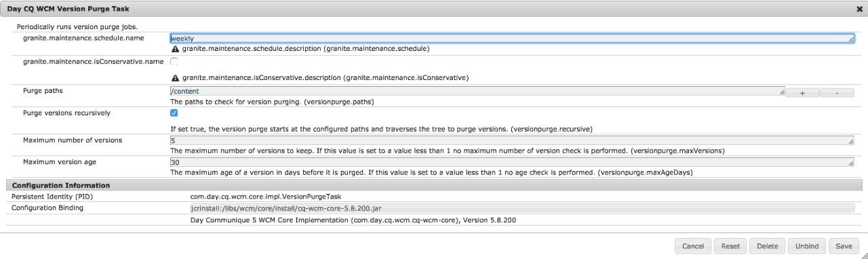This screenshot has width=868, height=259.
Task: Click the Configuration Binding field
Action: coord(522,208)
